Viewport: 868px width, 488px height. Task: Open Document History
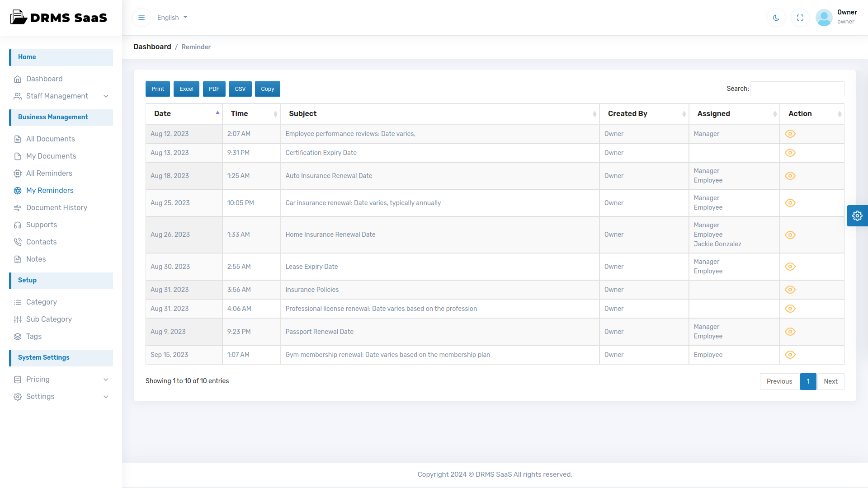click(56, 207)
